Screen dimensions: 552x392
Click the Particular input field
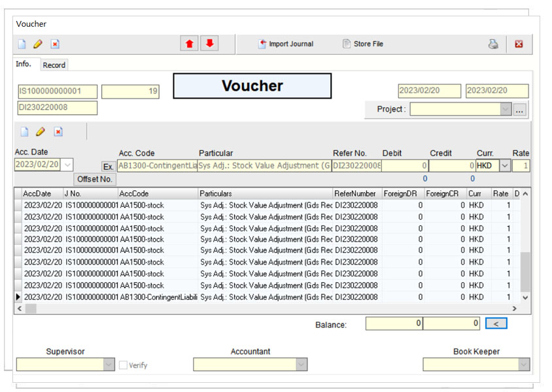point(264,165)
